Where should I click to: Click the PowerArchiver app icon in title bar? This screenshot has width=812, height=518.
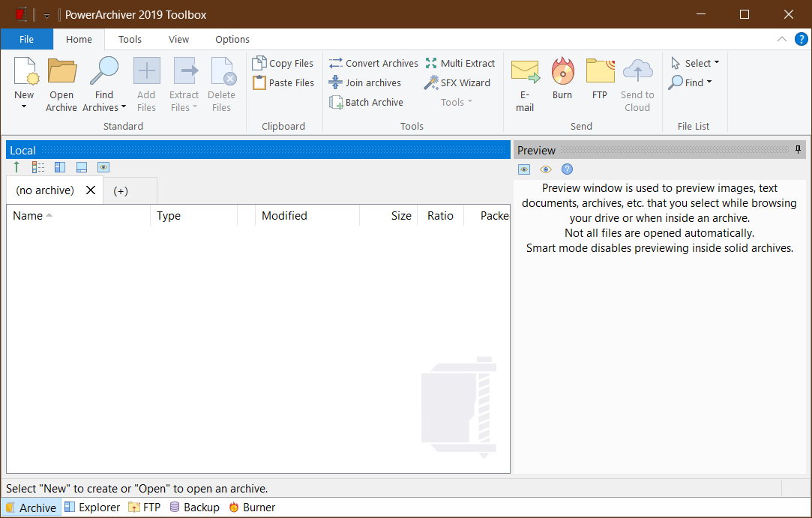pyautogui.click(x=21, y=14)
